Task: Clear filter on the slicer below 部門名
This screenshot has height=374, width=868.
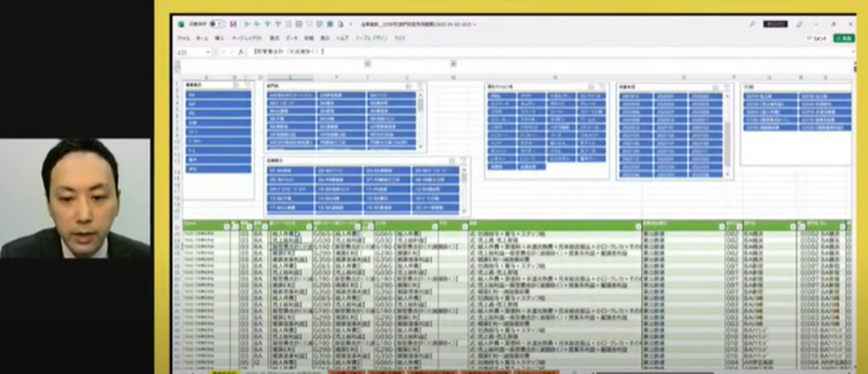Action: [x=462, y=161]
